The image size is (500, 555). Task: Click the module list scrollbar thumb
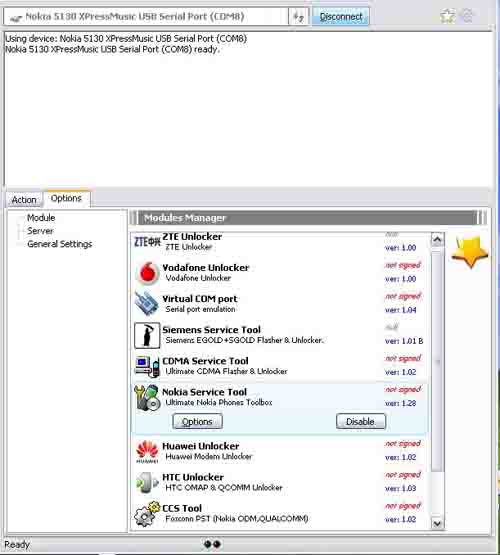point(437,361)
